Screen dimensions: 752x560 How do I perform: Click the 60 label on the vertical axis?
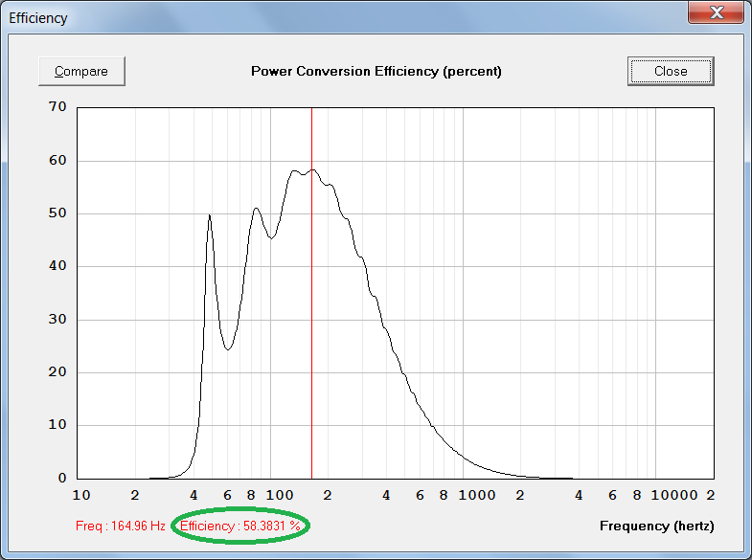click(x=57, y=160)
